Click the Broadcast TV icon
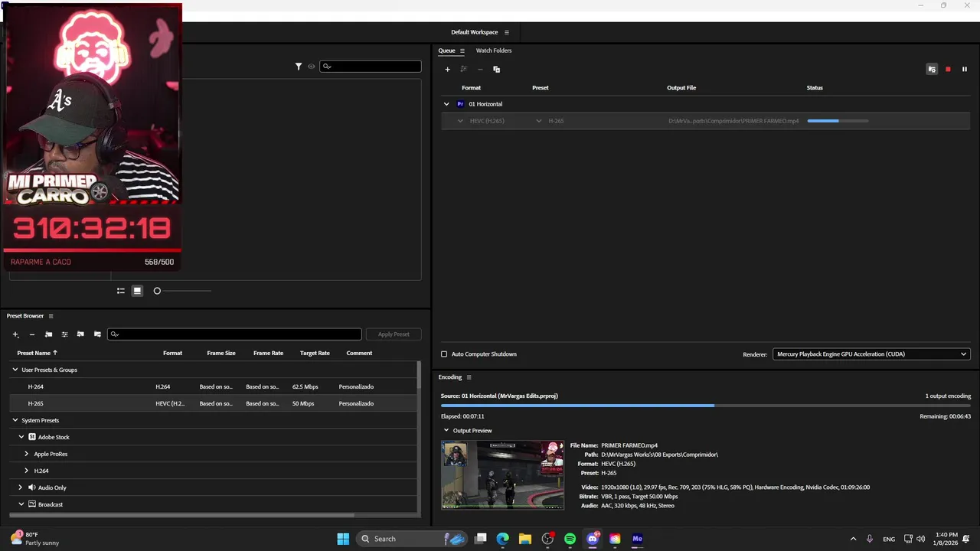 (x=32, y=504)
